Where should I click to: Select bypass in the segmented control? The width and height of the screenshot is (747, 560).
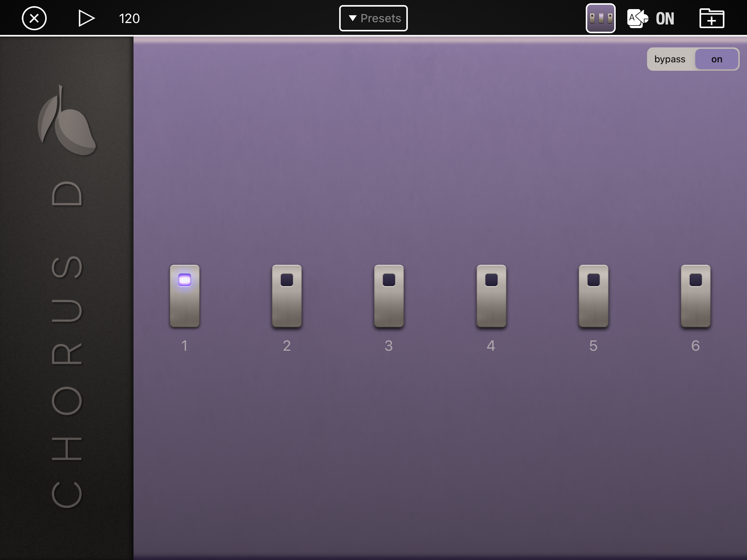click(670, 59)
